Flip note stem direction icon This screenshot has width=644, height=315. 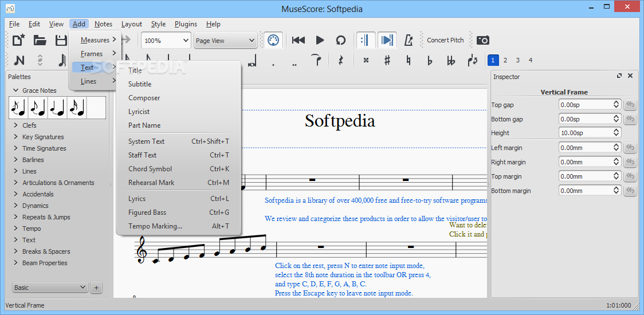tap(472, 60)
